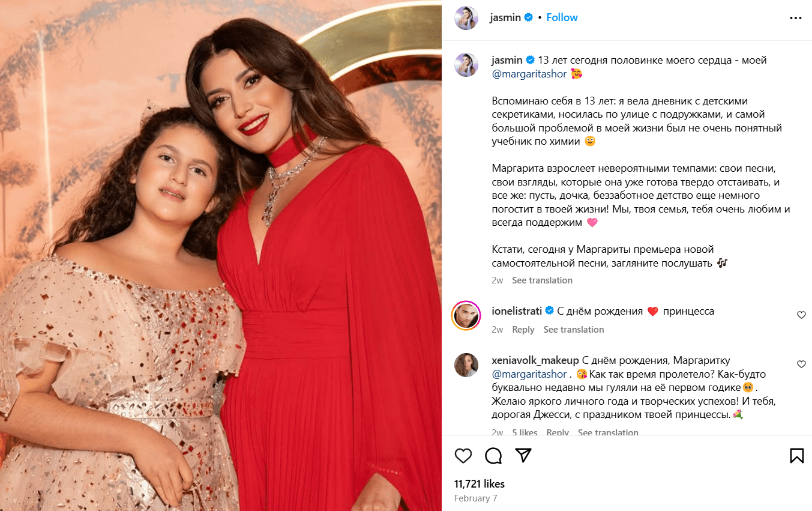Open the ionelistrati username link
Image resolution: width=812 pixels, height=511 pixels.
pos(516,311)
